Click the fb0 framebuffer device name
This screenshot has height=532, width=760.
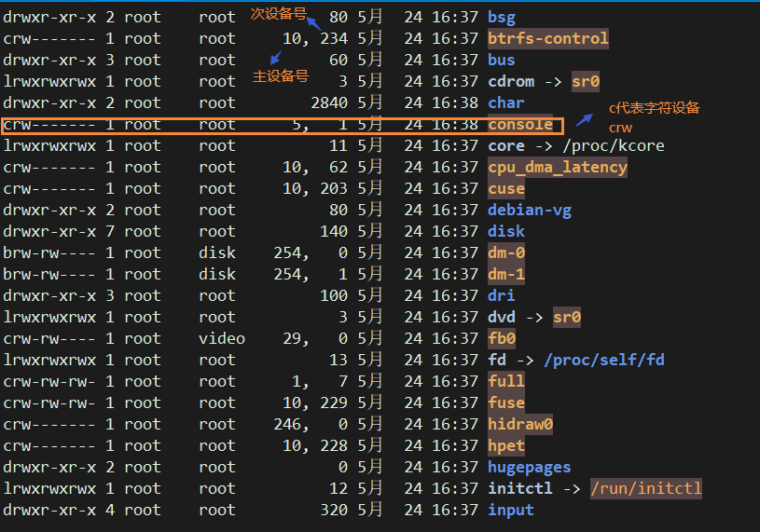coord(502,338)
